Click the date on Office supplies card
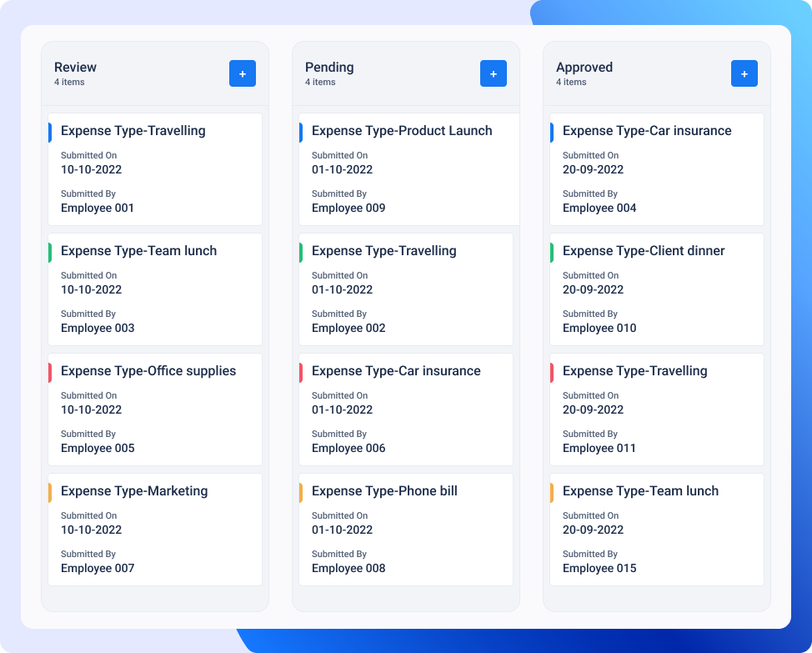 91,409
